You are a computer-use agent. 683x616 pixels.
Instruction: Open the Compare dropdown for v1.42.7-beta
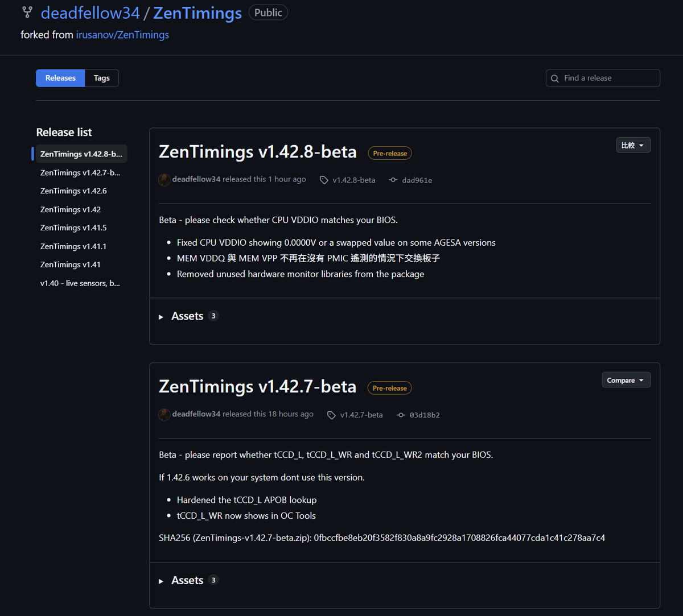(x=626, y=380)
